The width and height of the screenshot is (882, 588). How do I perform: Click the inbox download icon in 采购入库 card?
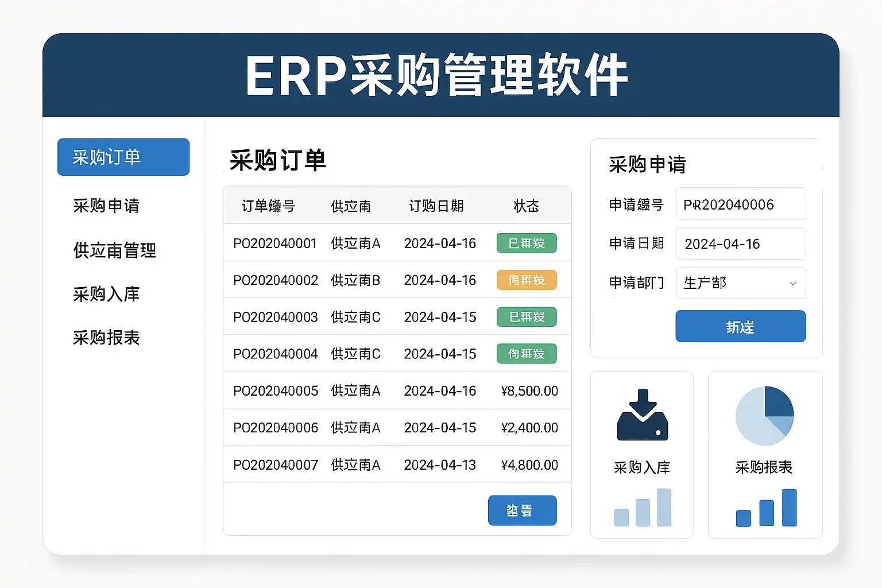(643, 415)
